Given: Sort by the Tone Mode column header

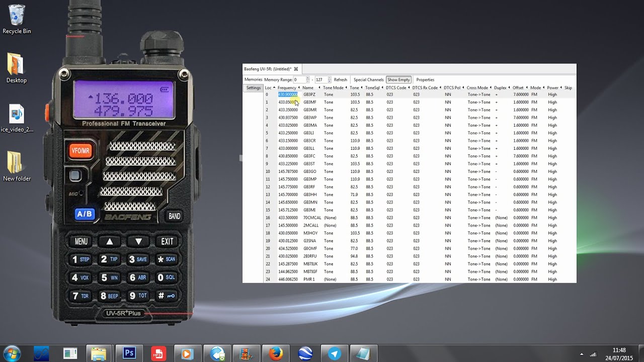Looking at the screenshot, I should tap(335, 88).
